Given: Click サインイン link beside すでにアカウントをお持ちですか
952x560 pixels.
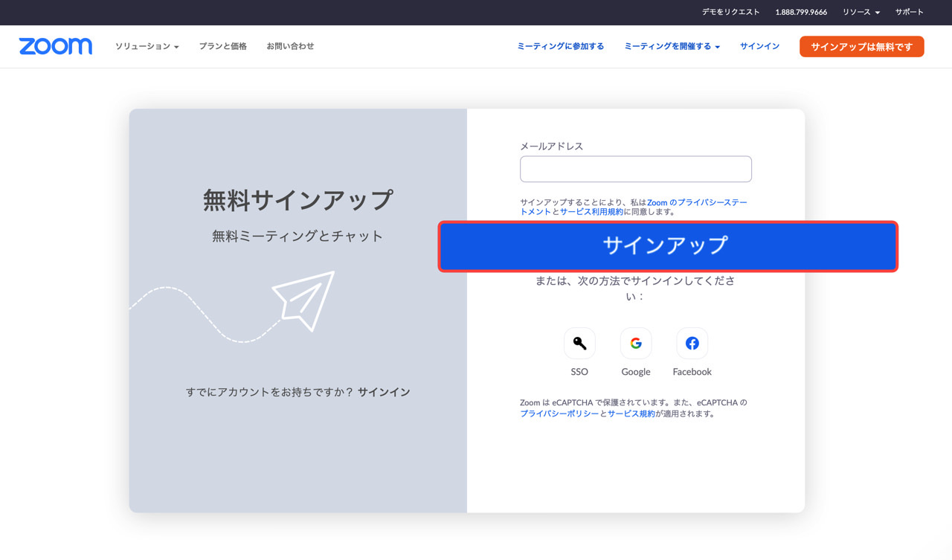Looking at the screenshot, I should coord(384,392).
